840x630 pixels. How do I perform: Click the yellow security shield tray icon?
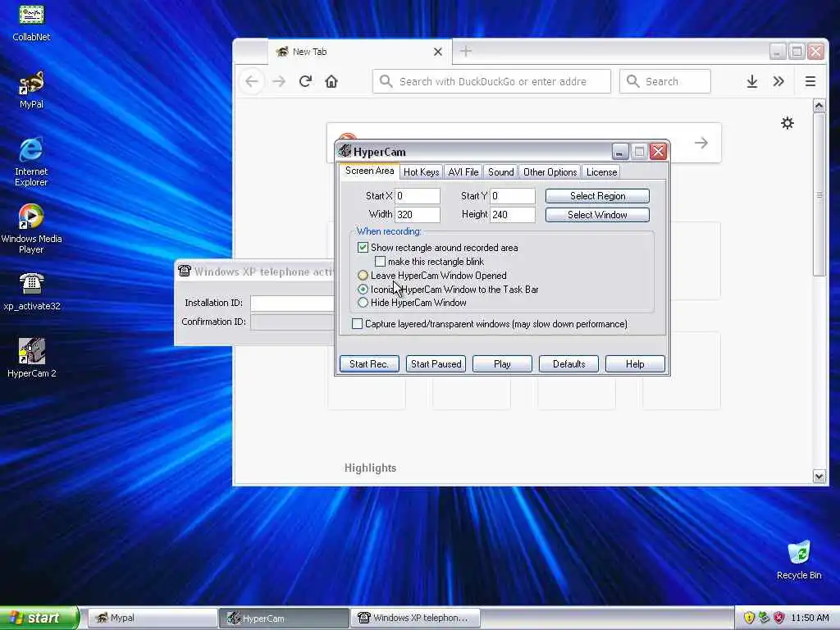tap(748, 618)
